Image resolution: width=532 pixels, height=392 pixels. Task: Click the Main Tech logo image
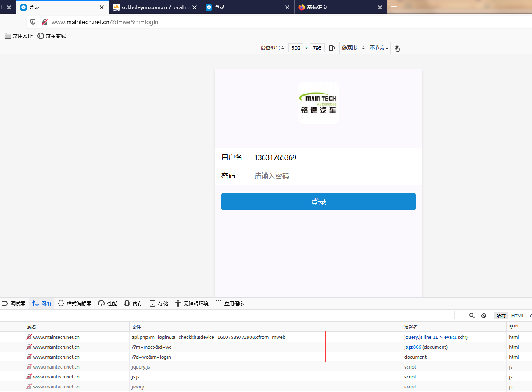tap(319, 103)
